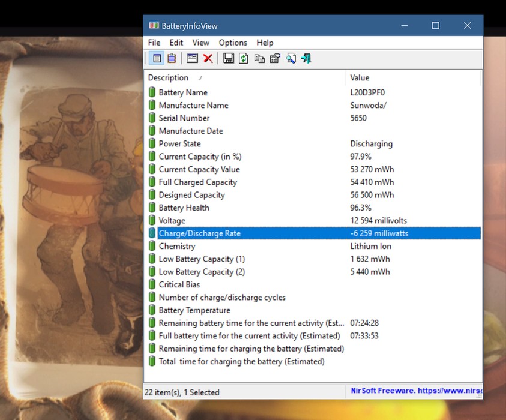Select the Voltage row
506x420 pixels.
pos(314,221)
